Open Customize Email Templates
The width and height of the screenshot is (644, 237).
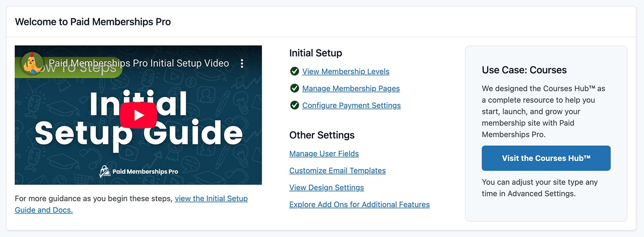337,170
